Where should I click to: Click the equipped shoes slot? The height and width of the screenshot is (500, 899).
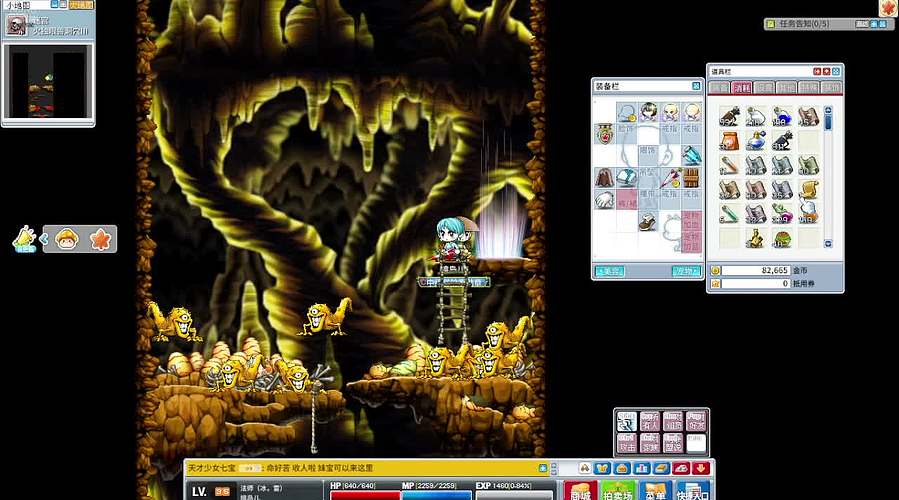point(648,222)
